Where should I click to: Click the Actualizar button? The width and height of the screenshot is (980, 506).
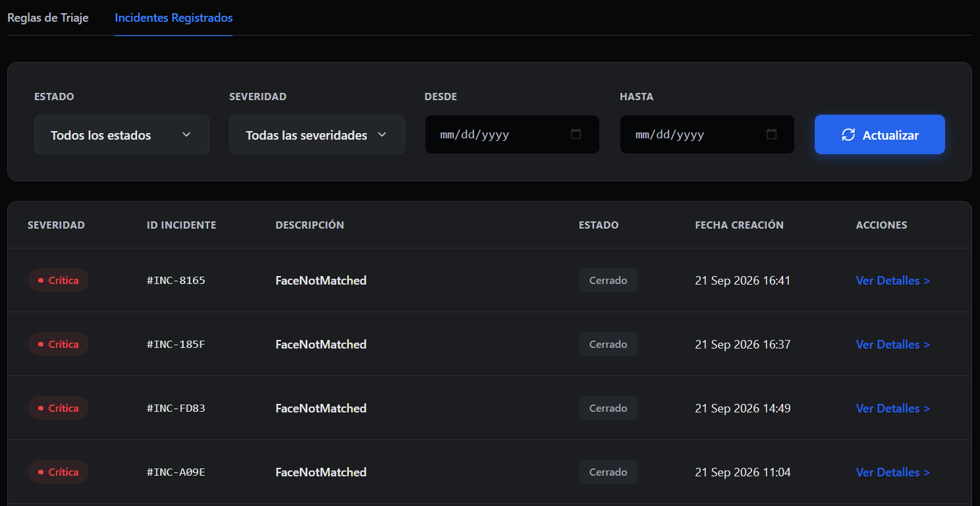point(880,134)
